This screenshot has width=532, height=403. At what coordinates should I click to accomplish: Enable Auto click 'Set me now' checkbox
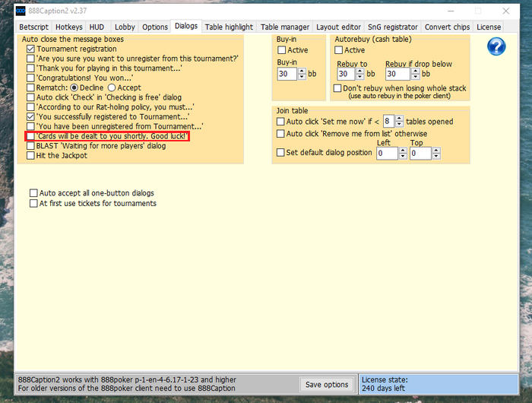click(x=280, y=121)
